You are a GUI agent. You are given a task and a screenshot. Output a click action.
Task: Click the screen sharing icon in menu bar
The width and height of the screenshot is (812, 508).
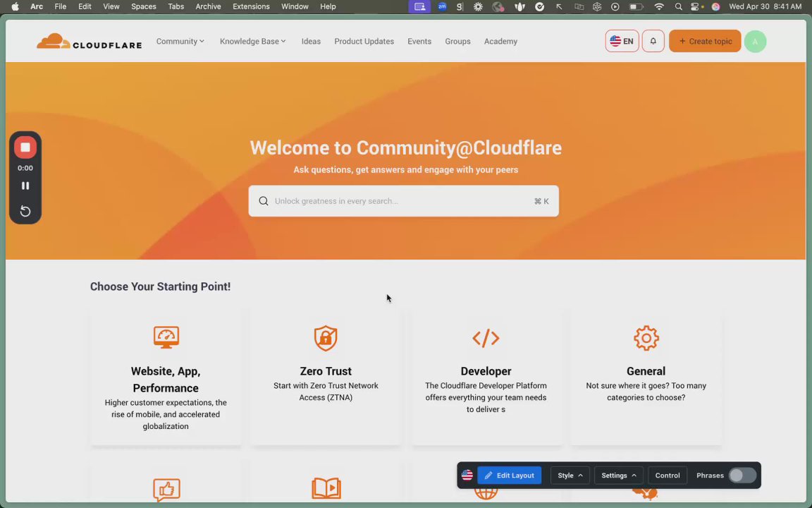419,7
